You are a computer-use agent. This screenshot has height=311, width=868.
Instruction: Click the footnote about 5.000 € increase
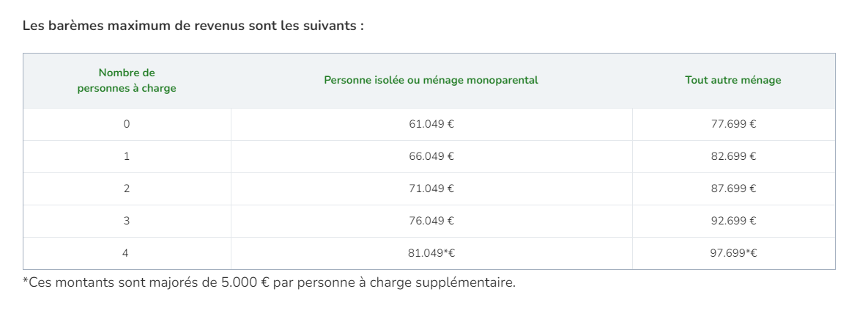[269, 282]
